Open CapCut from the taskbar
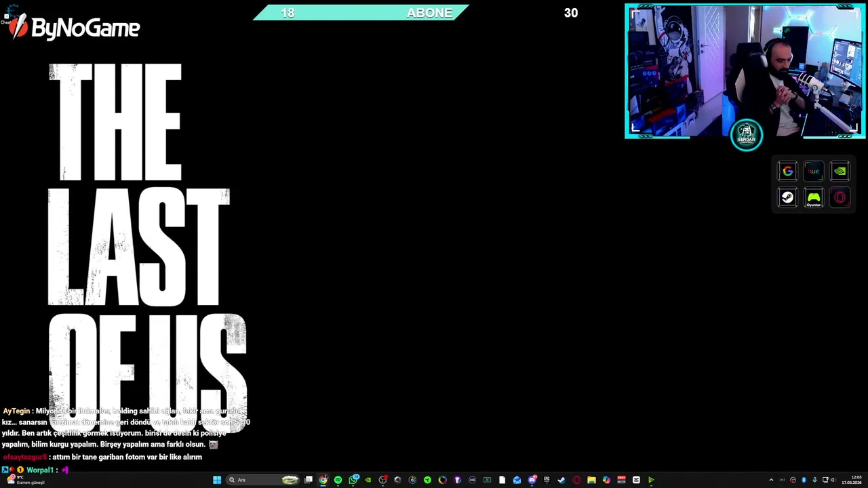 pos(636,480)
